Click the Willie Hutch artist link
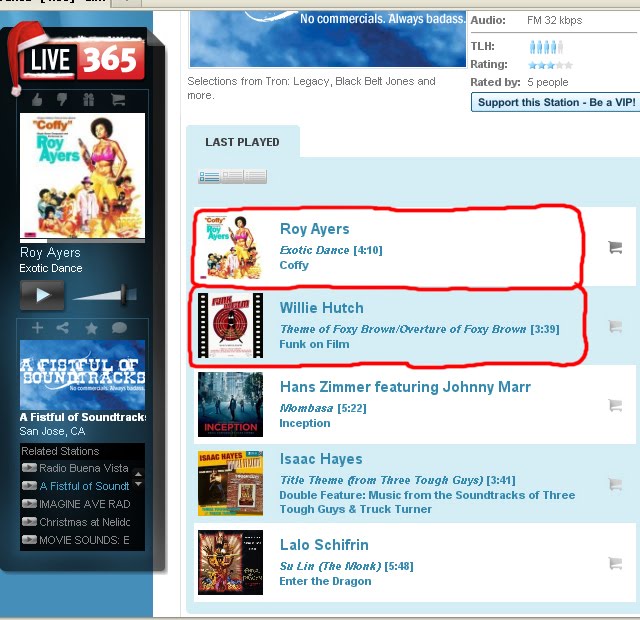640x620 pixels. (322, 308)
